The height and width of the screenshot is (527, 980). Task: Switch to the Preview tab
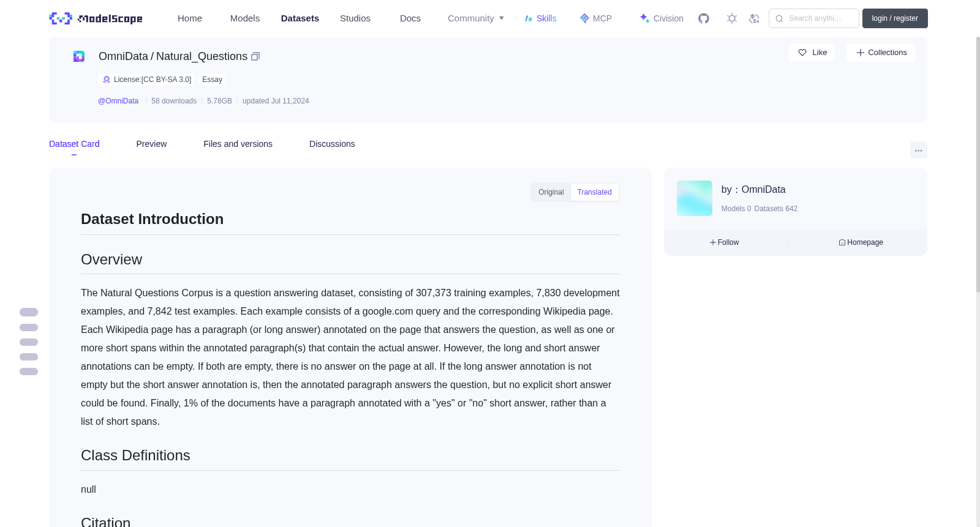(151, 144)
